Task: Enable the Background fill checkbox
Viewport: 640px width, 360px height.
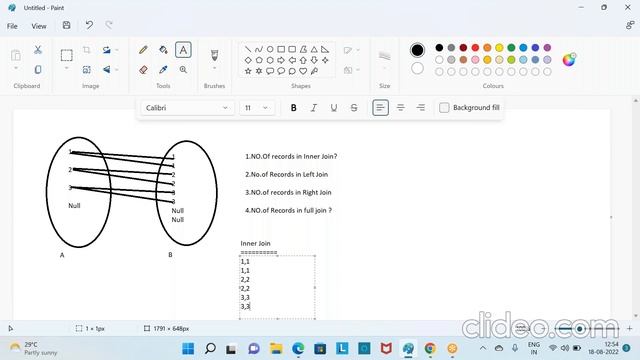Action: 444,108
